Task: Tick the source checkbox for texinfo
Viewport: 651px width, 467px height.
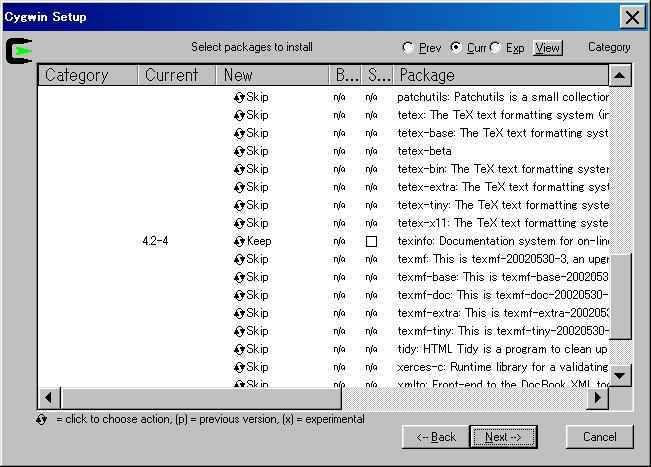Action: pyautogui.click(x=371, y=242)
